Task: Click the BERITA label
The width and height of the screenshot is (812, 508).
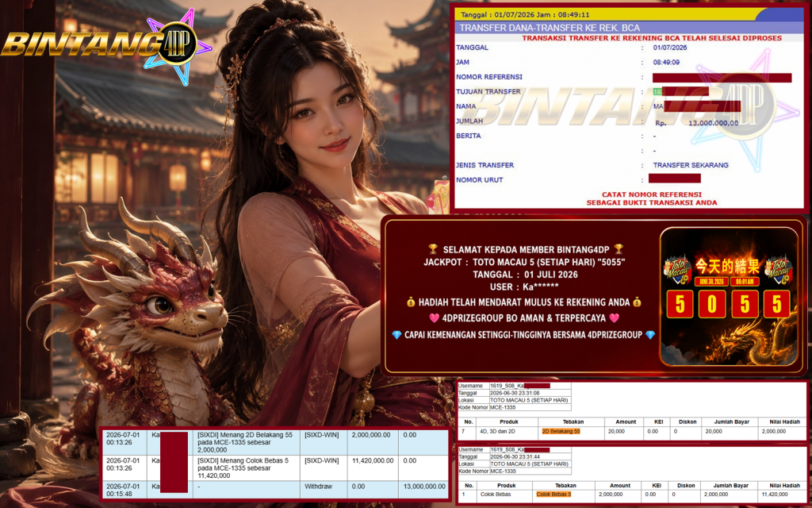Action: pos(468,135)
